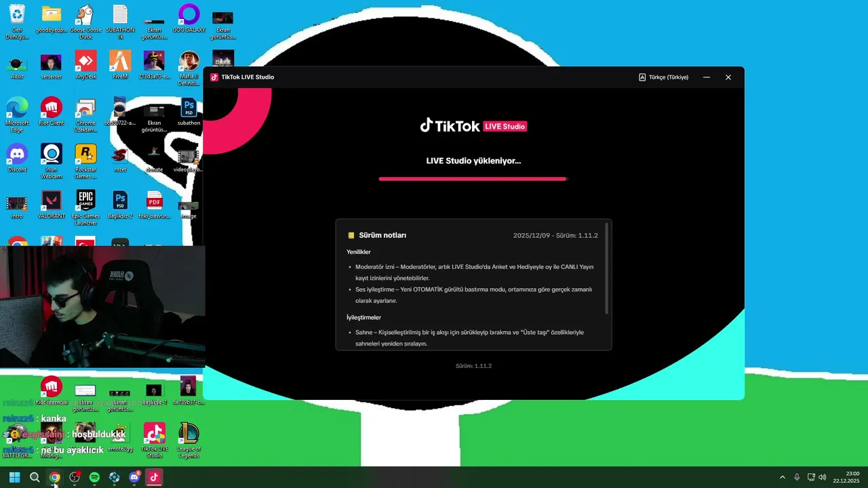Viewport: 868px width, 488px height.
Task: Select the FiveM desktop shortcut
Action: pyautogui.click(x=120, y=65)
